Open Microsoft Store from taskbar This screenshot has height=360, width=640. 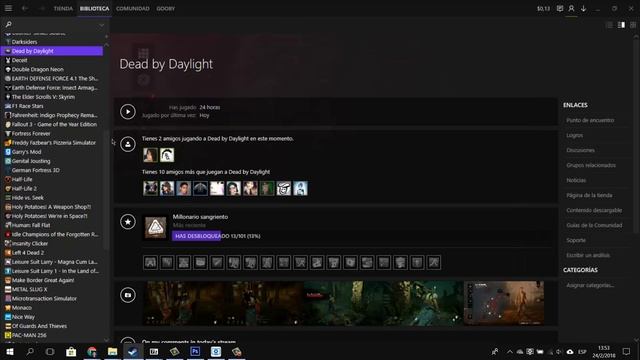pos(71,351)
